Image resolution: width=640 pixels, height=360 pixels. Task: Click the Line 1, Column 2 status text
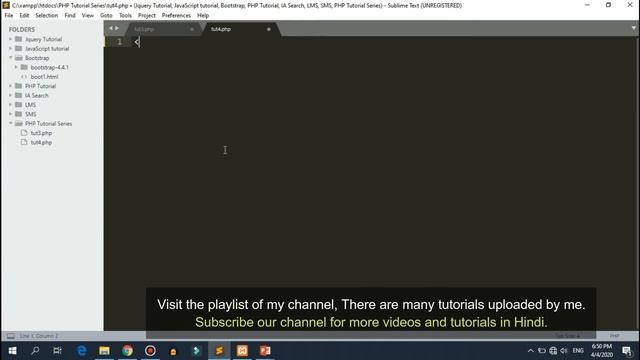pos(39,336)
